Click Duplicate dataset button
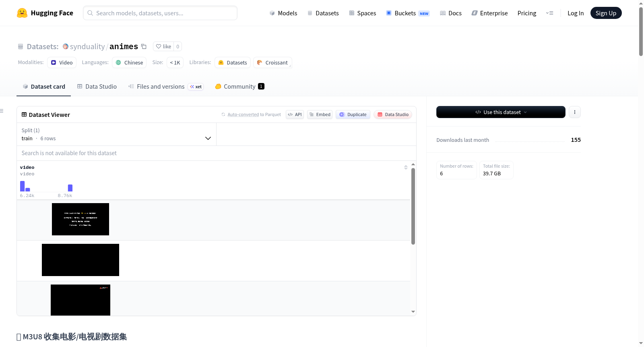This screenshot has height=347, width=644. click(353, 114)
